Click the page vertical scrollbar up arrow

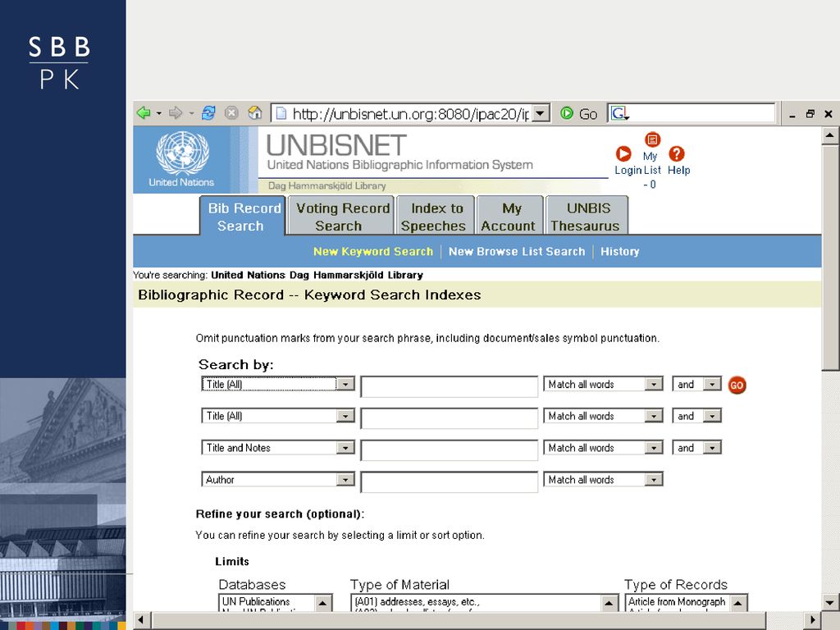tap(830, 135)
